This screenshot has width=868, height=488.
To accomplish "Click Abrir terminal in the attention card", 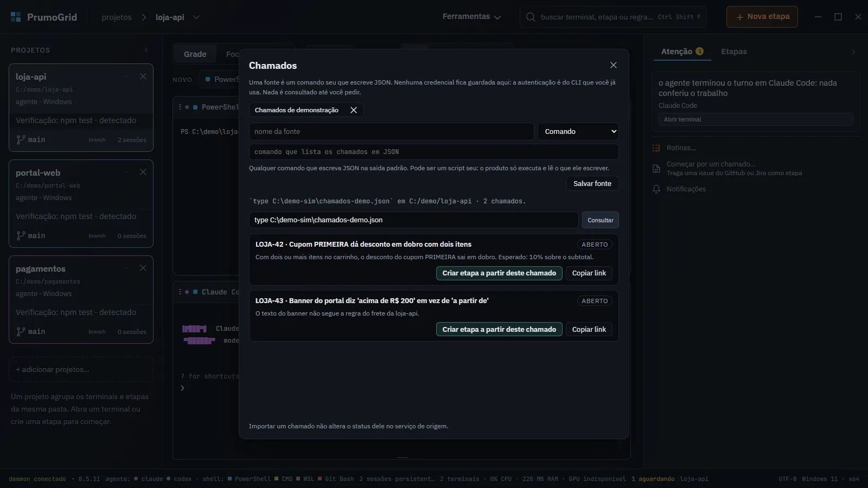I will pyautogui.click(x=756, y=119).
